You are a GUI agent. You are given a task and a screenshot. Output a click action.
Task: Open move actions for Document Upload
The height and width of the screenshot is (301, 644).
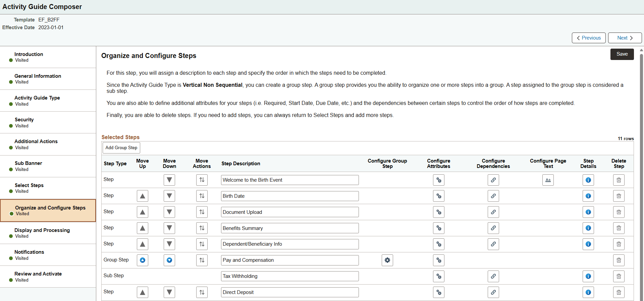coord(202,212)
